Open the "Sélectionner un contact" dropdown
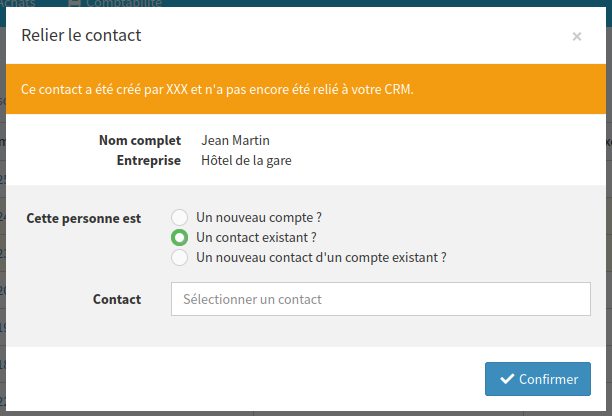The width and height of the screenshot is (612, 416). coord(381,299)
